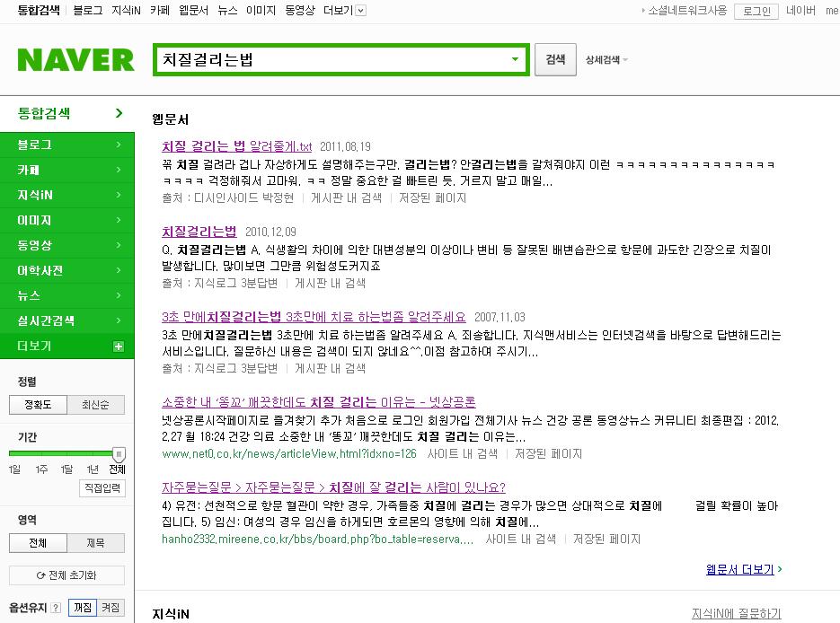840x623 pixels.
Task: Select 지식iN in the top navigation bar
Action: click(x=126, y=10)
